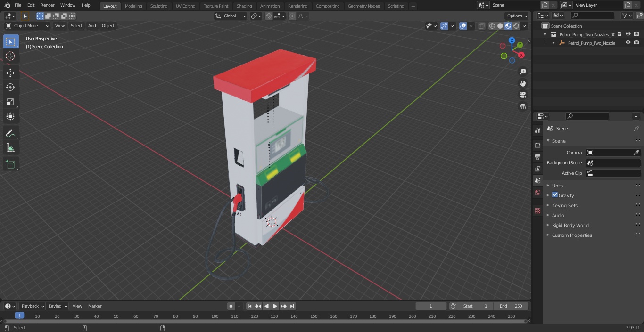Open the Object Mode dropdown
The image size is (644, 332).
(x=27, y=26)
